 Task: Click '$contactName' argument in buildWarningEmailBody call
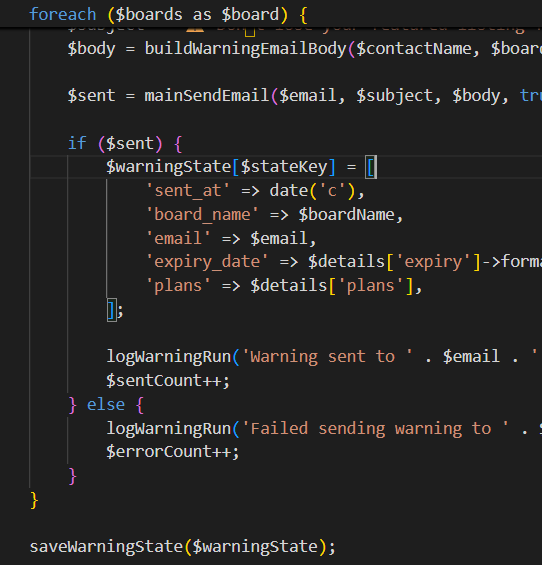pyautogui.click(x=414, y=48)
